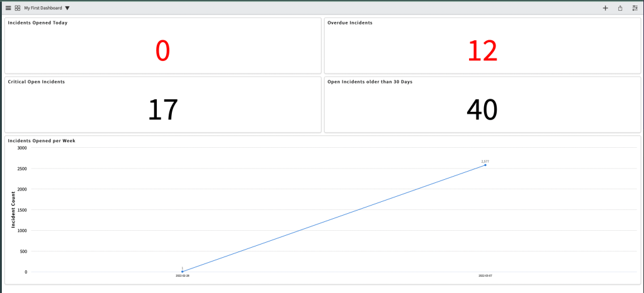
Task: Click the Critical Open Incidents widget title
Action: click(x=37, y=82)
